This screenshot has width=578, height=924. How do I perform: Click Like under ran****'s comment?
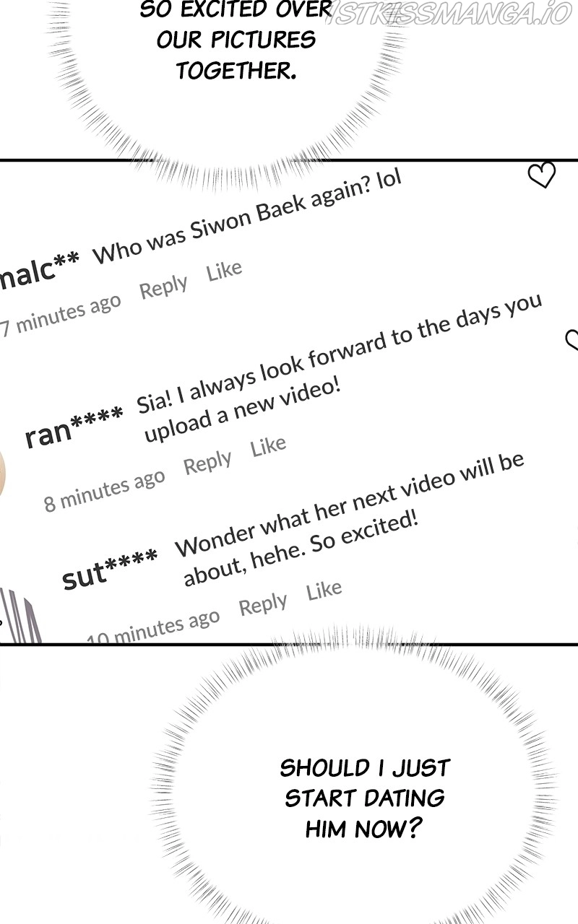[269, 446]
